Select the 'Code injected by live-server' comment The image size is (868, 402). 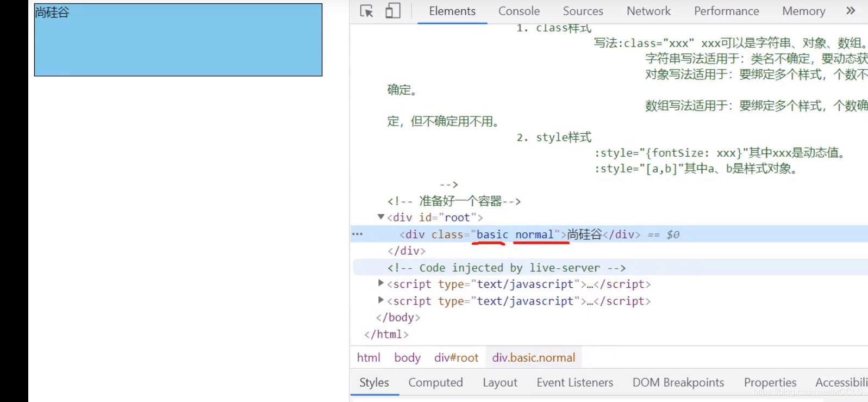coord(507,268)
